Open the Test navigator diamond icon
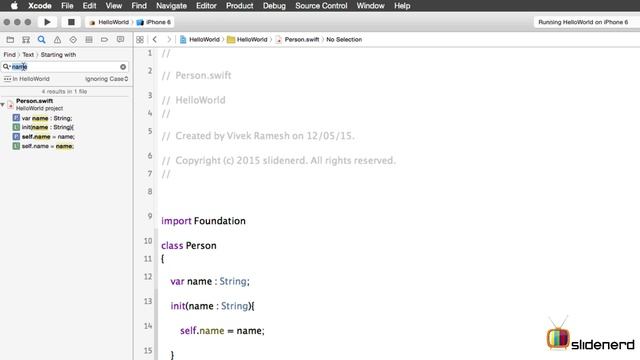Viewport: 640px width, 360px height. tap(73, 40)
